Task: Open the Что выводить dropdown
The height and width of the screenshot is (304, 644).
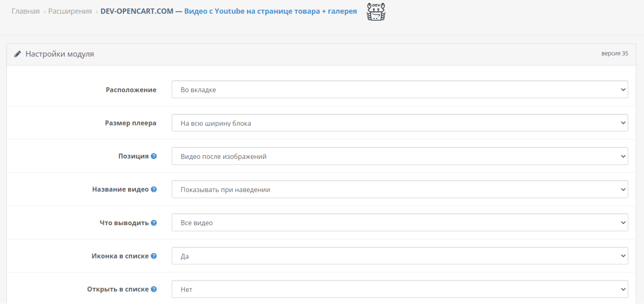Action: pyautogui.click(x=400, y=222)
